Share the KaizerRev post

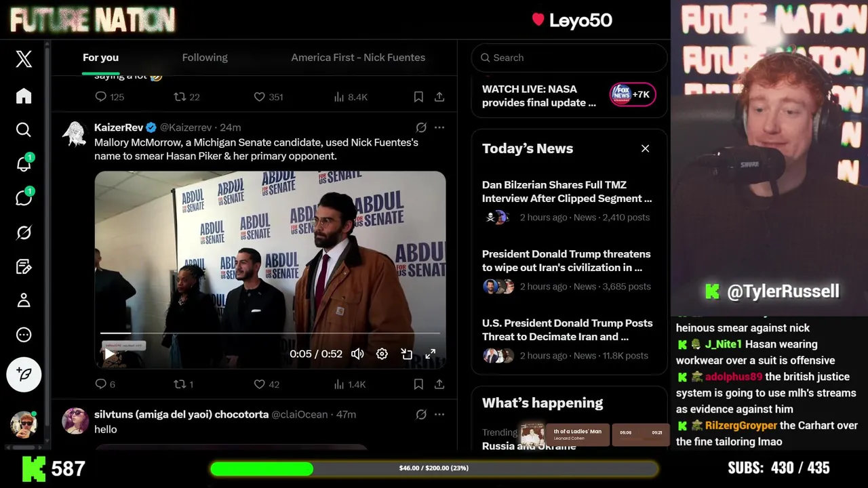point(439,384)
